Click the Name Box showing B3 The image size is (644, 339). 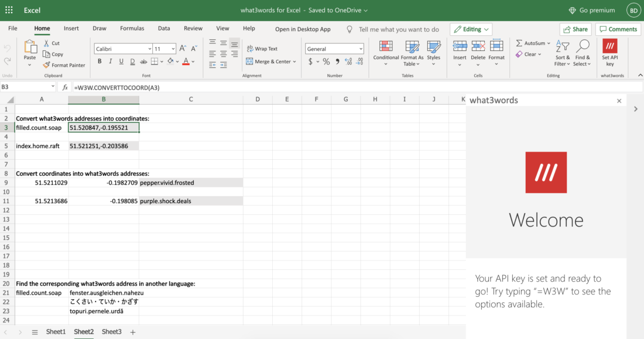(x=28, y=87)
